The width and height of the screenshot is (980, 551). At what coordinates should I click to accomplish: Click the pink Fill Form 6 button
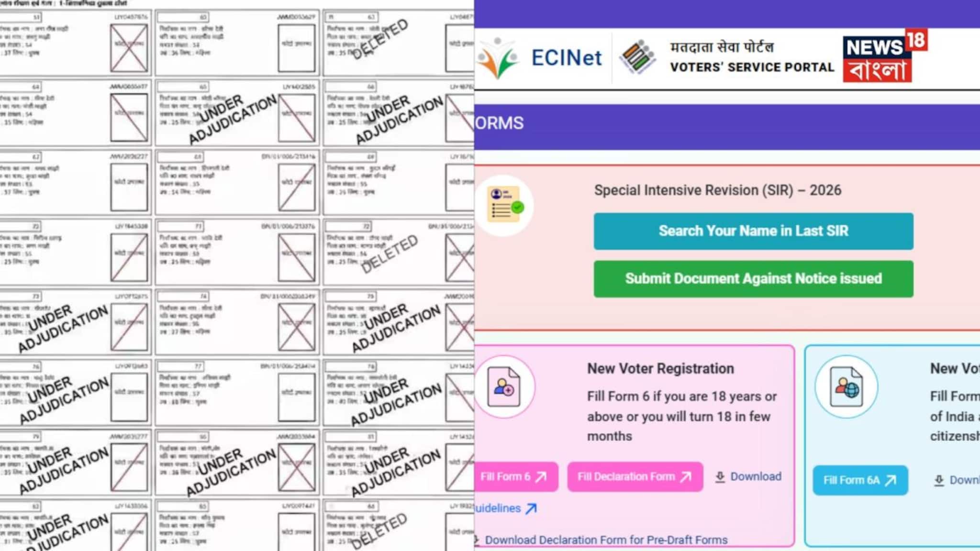(513, 476)
